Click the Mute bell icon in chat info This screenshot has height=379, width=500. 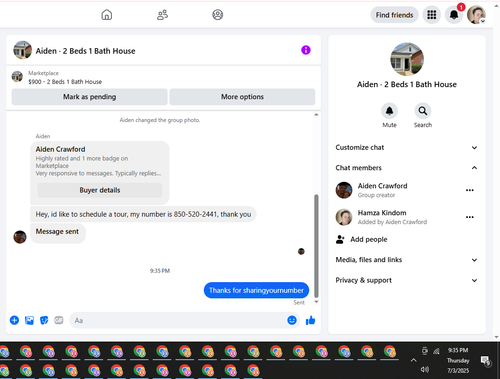(389, 111)
